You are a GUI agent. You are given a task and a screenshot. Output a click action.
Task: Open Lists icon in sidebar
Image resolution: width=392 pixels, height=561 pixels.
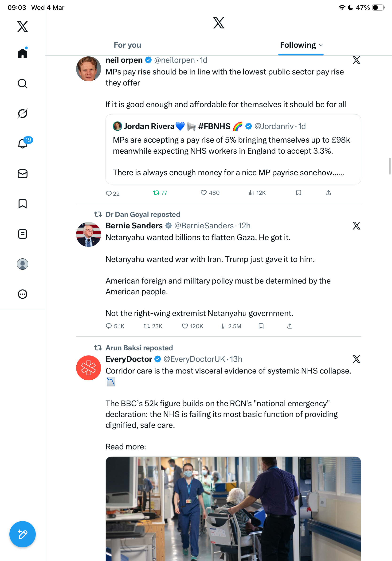pyautogui.click(x=23, y=234)
